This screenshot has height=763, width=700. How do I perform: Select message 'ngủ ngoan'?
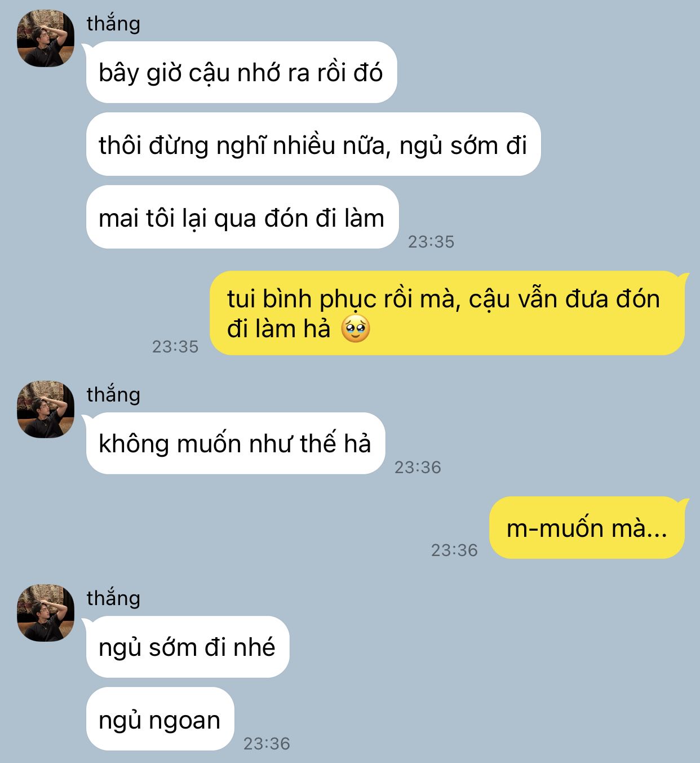pos(160,719)
